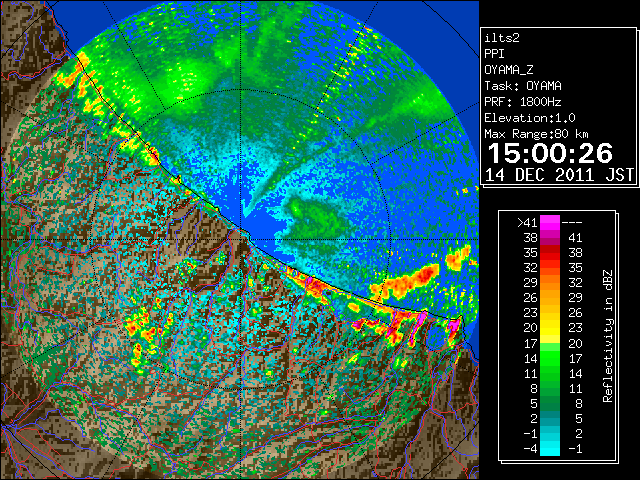This screenshot has height=480, width=640.
Task: Pick the red legend swatch
Action: [x=550, y=253]
